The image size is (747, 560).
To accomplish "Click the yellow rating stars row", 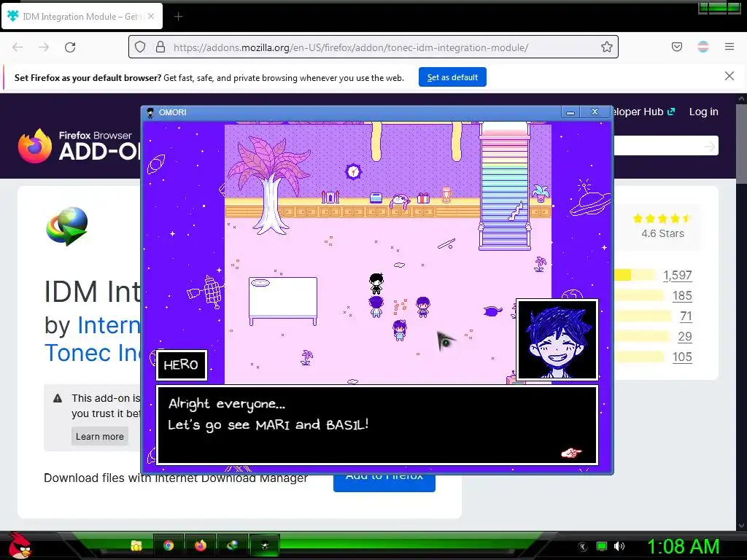I will click(662, 219).
